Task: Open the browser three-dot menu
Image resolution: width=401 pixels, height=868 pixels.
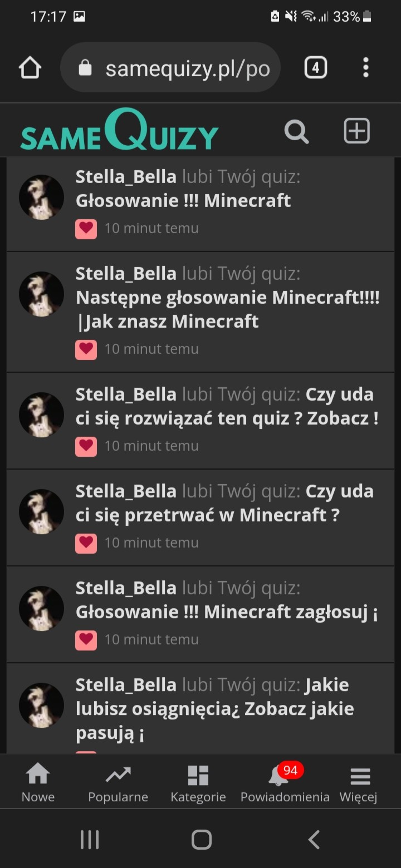Action: (365, 67)
